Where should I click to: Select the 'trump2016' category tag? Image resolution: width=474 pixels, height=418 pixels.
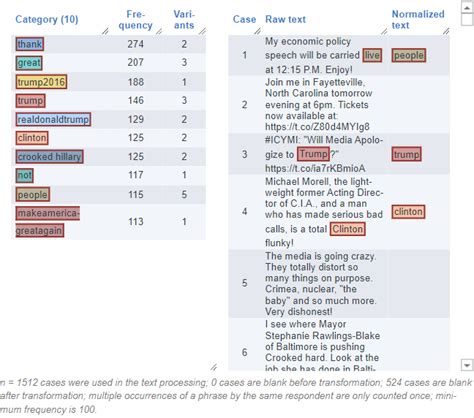click(x=41, y=82)
